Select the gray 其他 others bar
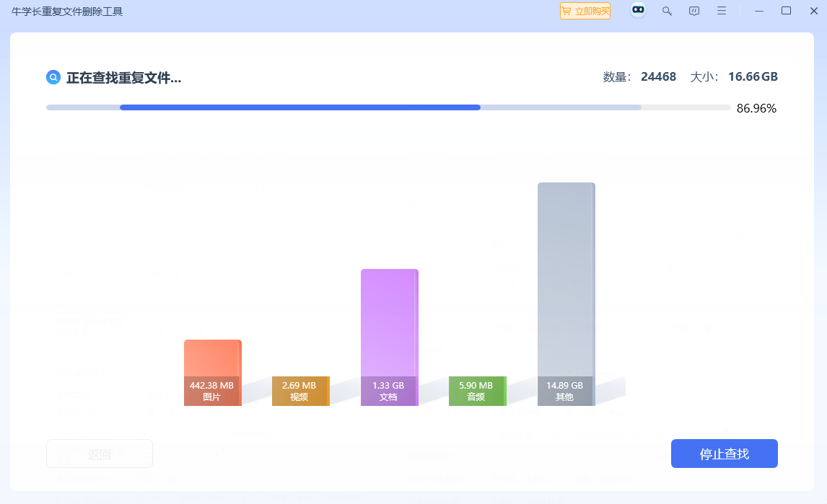 566,294
